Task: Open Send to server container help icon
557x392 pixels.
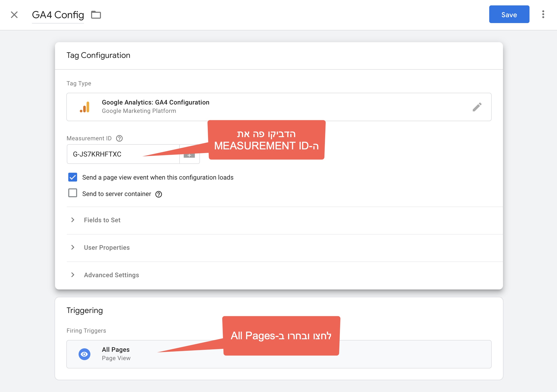Action: 159,194
